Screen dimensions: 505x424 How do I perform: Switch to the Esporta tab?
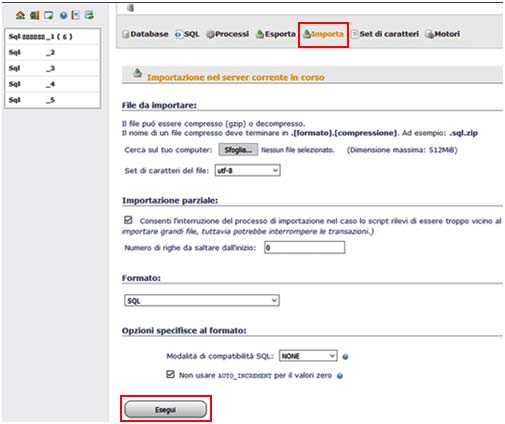coord(276,34)
